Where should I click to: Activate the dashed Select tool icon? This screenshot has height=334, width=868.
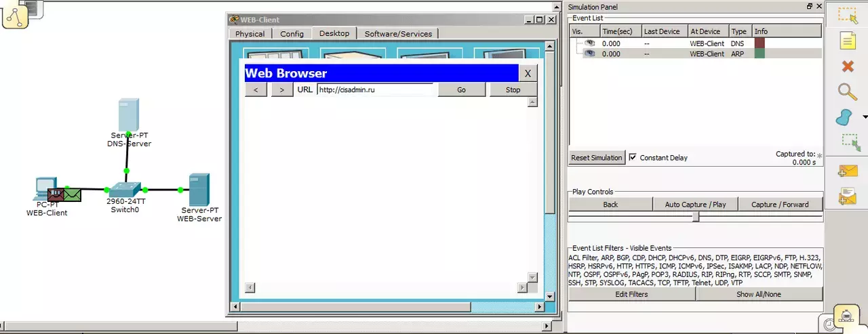(x=848, y=16)
